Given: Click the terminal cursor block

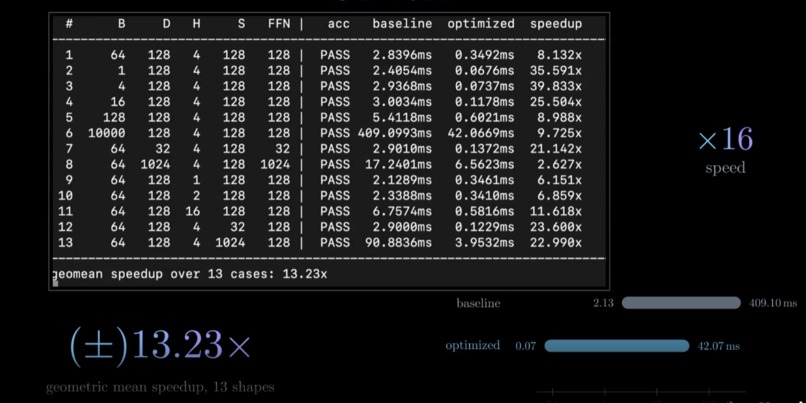Looking at the screenshot, I should coord(55,283).
